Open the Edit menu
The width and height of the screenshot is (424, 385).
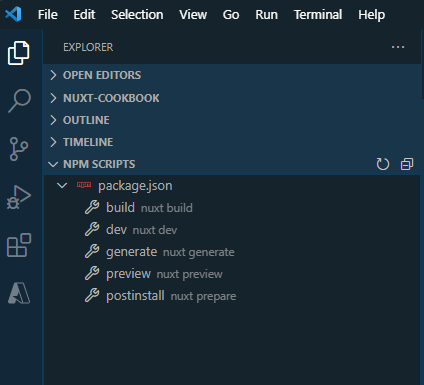pos(84,15)
